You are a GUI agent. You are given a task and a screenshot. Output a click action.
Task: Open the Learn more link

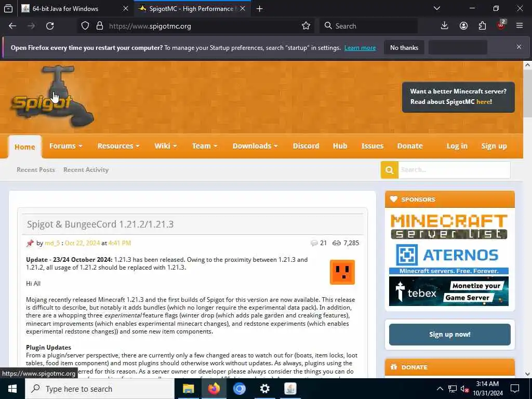pyautogui.click(x=360, y=48)
